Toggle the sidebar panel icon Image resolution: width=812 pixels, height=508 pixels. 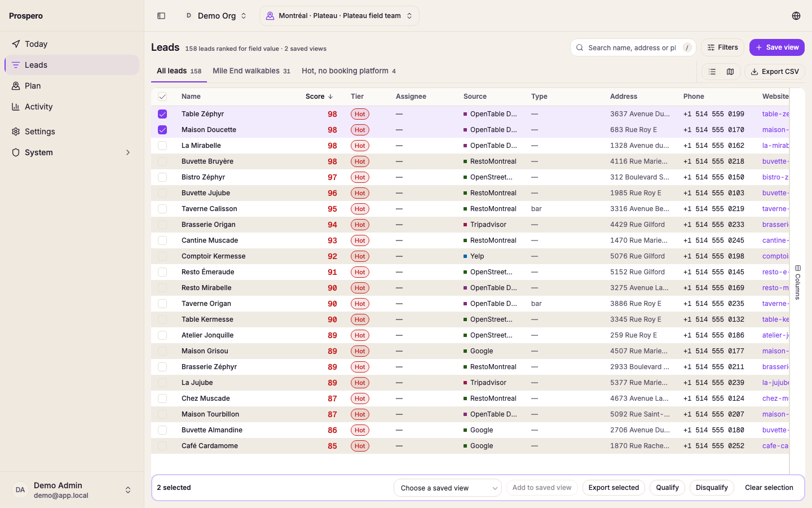(161, 16)
